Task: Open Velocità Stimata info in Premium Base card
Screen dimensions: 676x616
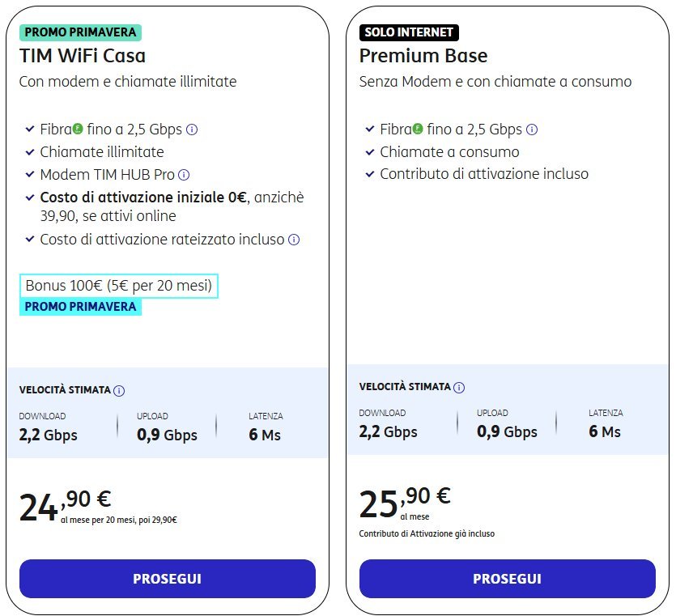Action: [x=459, y=388]
